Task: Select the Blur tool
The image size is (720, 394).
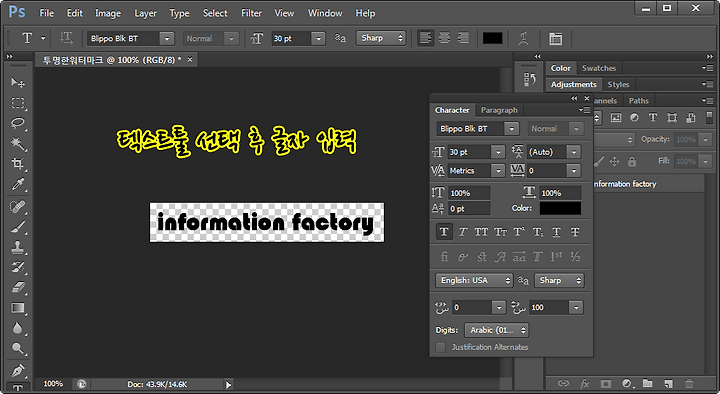Action: point(18,328)
